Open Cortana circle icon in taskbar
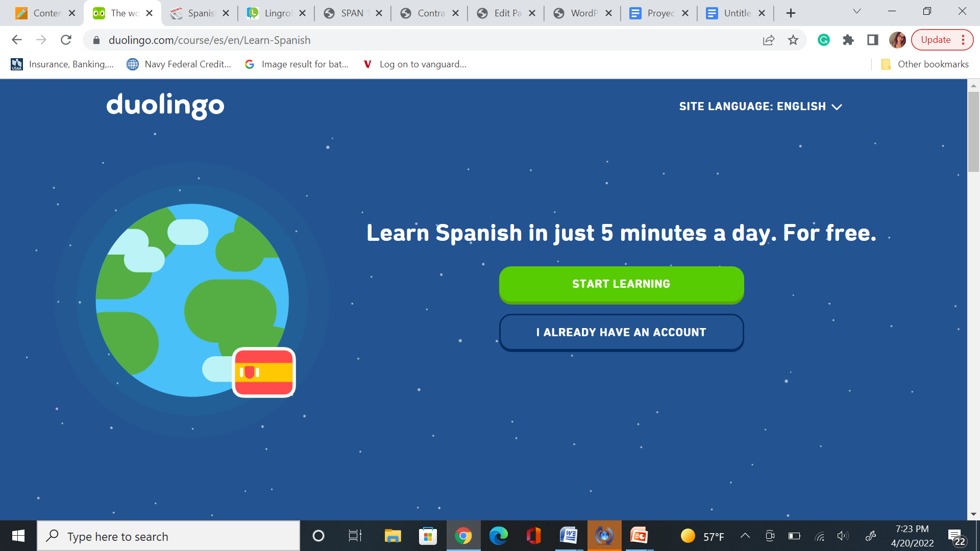The height and width of the screenshot is (551, 980). click(x=318, y=536)
